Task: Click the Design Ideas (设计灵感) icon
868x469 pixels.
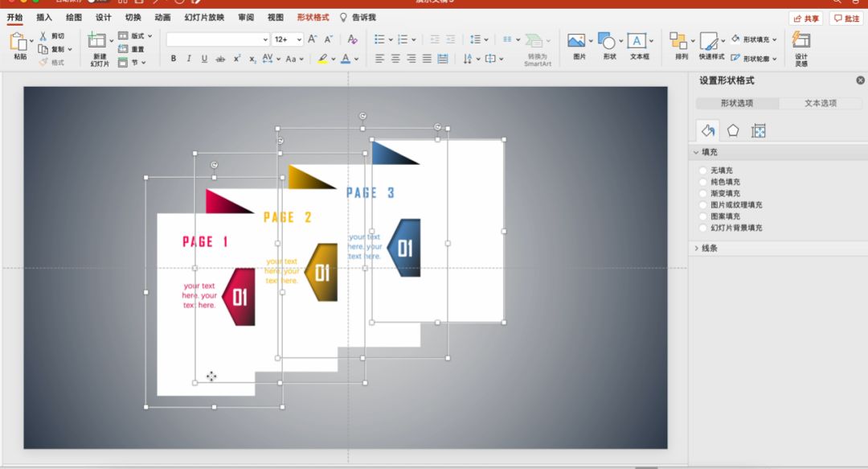Action: tap(801, 40)
